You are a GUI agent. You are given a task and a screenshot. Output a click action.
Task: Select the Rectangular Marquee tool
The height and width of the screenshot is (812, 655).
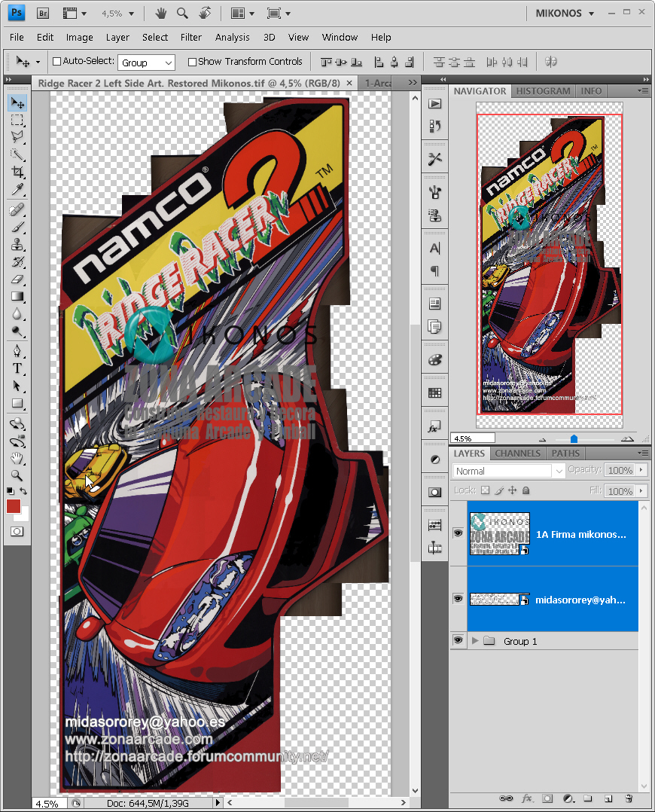[x=17, y=121]
